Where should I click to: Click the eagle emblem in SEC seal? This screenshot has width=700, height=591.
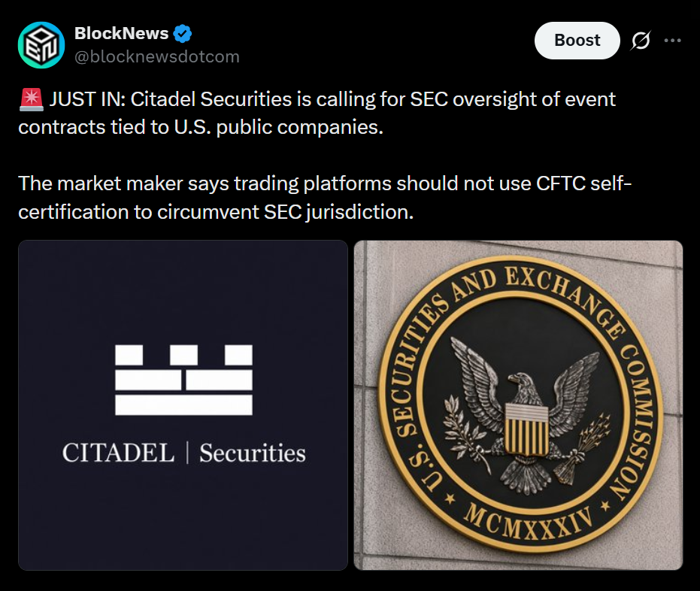(x=525, y=415)
